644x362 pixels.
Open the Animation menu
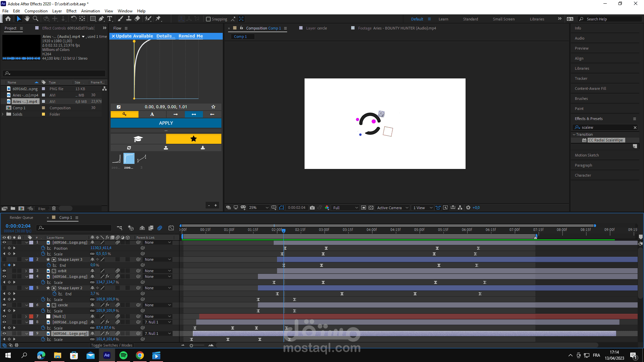[90, 11]
